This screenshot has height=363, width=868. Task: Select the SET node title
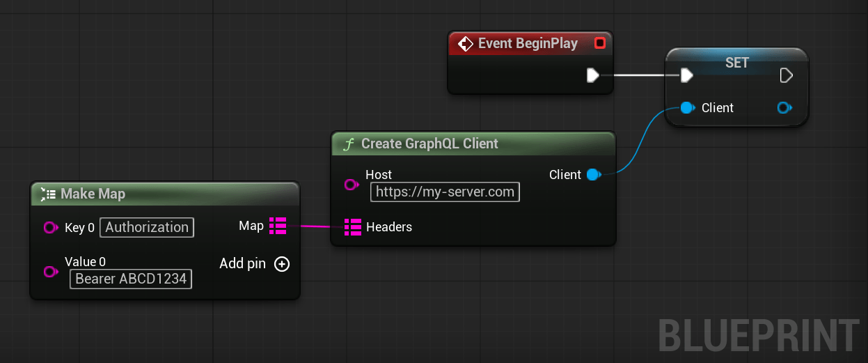tap(737, 63)
